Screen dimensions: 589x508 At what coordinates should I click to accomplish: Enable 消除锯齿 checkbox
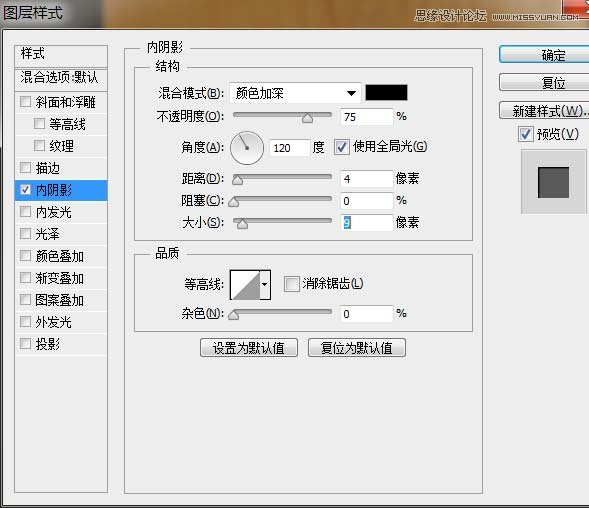click(x=291, y=284)
